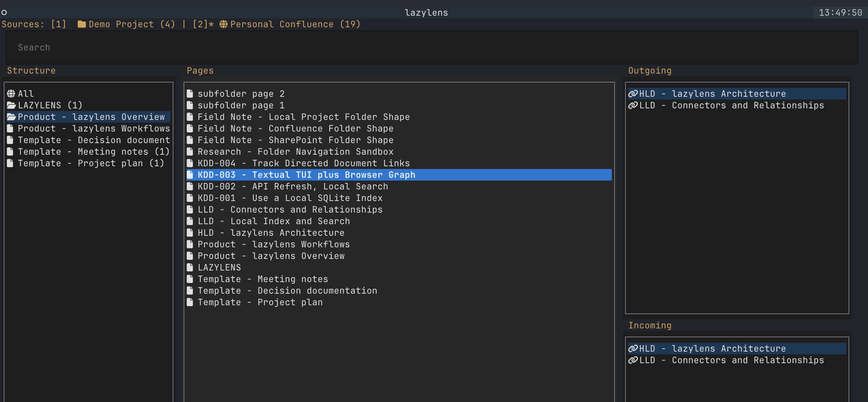Follow outgoing link LLD - Connectors and Relationships

click(x=737, y=105)
